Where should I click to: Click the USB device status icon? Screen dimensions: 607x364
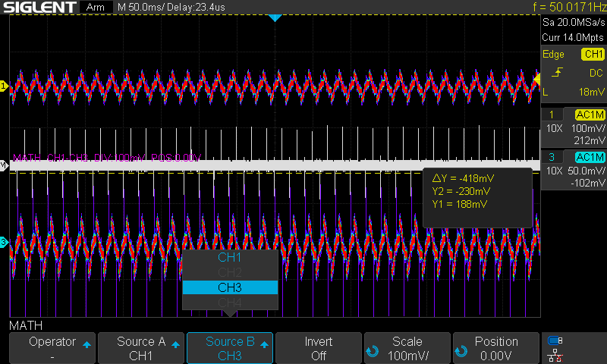555,340
